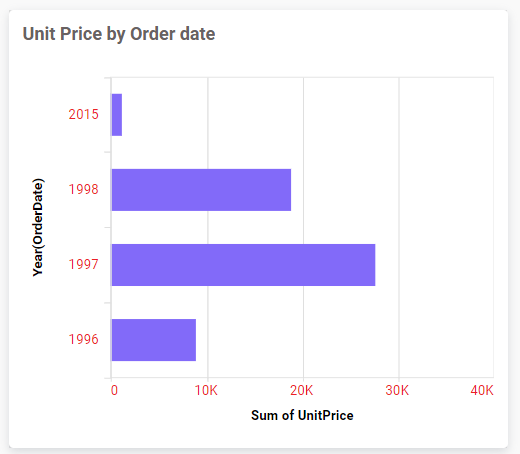The height and width of the screenshot is (454, 520).
Task: Click the 1997 year axis label
Action: [x=83, y=264]
